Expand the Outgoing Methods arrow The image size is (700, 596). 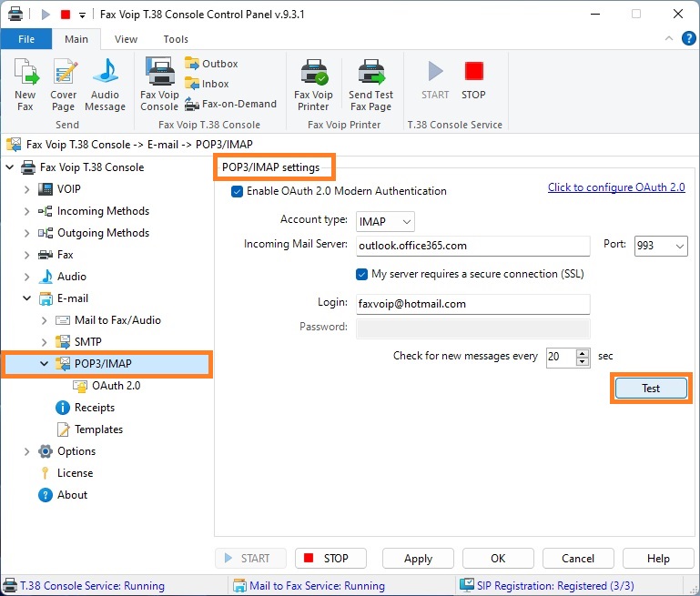[x=26, y=233]
